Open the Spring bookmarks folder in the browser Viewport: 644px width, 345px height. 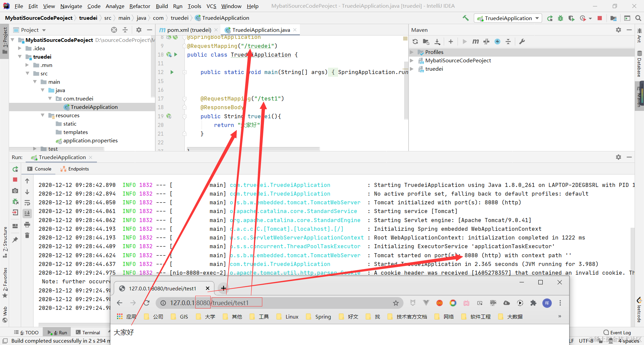(319, 317)
